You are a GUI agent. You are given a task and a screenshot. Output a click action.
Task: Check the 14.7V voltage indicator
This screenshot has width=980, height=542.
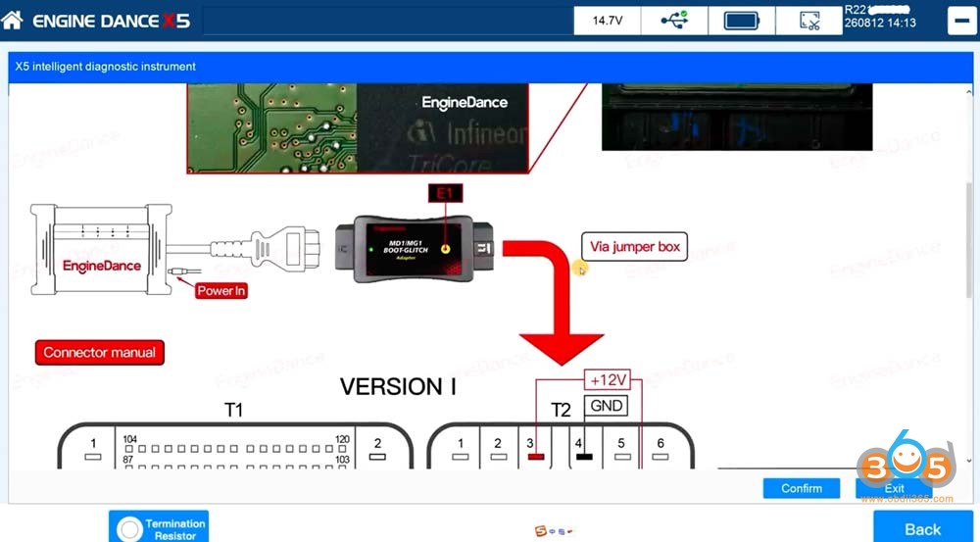607,21
